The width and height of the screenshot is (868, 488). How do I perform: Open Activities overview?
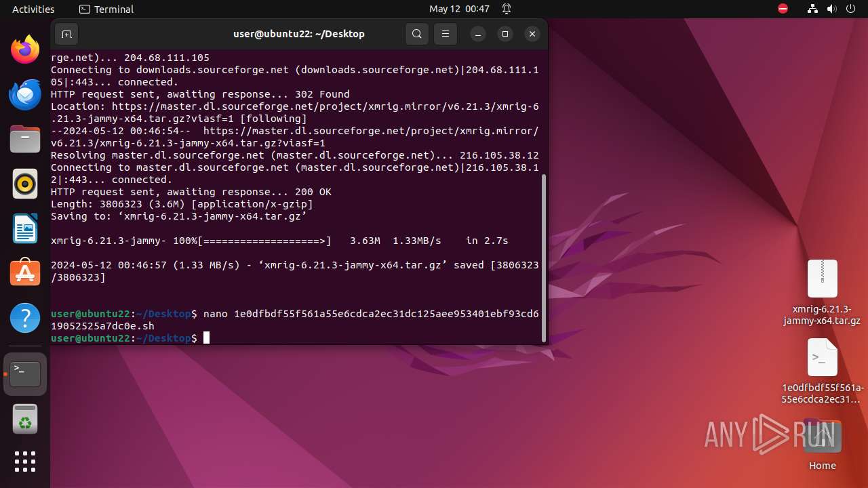[33, 9]
